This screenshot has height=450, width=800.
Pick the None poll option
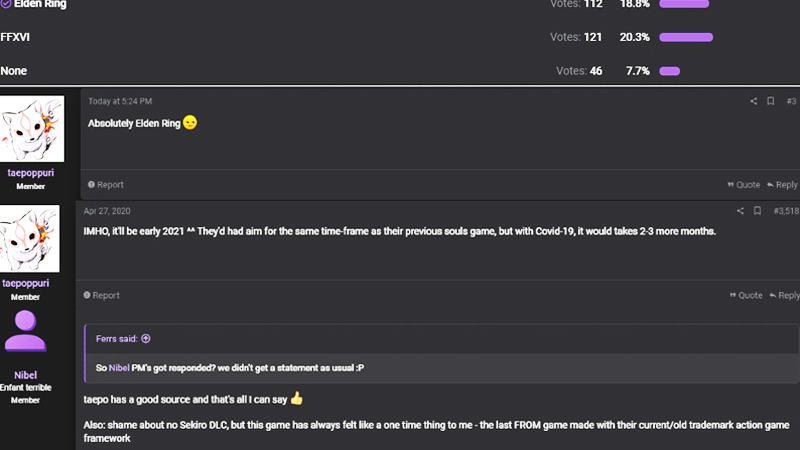13,71
